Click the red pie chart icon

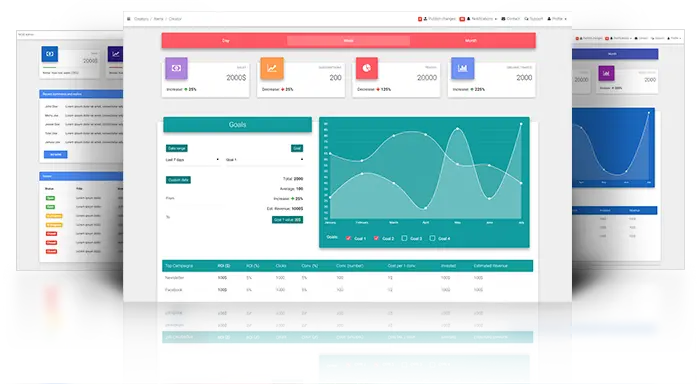(367, 68)
